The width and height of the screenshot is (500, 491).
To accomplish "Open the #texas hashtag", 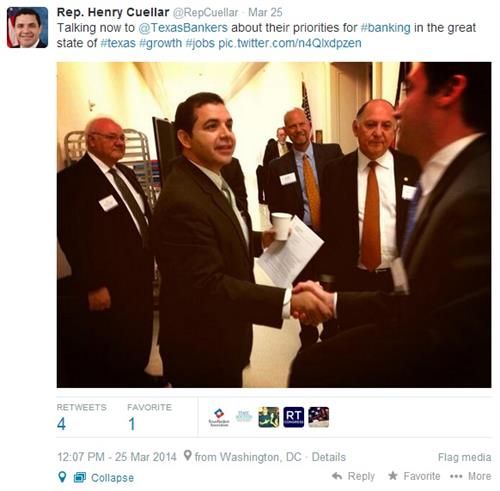I will click(x=118, y=43).
